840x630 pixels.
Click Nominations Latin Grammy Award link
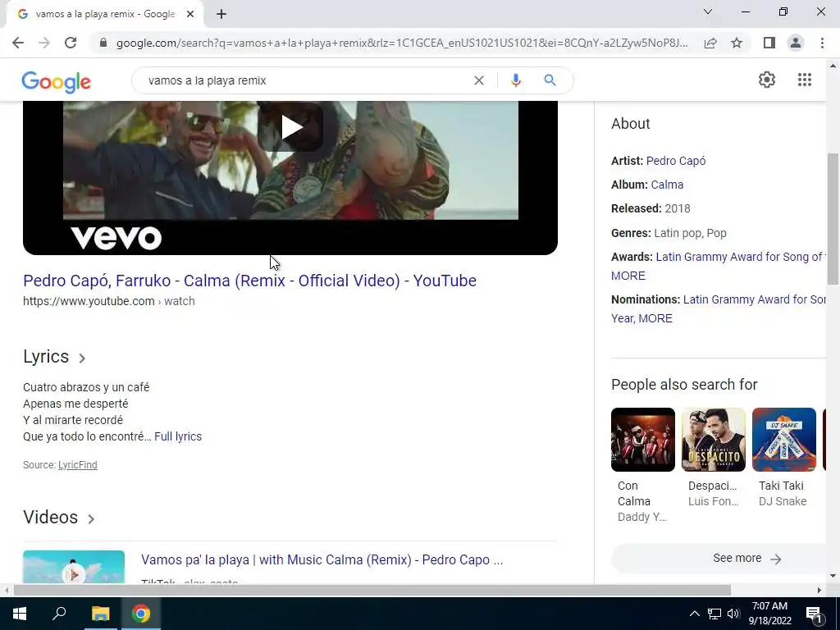(755, 299)
